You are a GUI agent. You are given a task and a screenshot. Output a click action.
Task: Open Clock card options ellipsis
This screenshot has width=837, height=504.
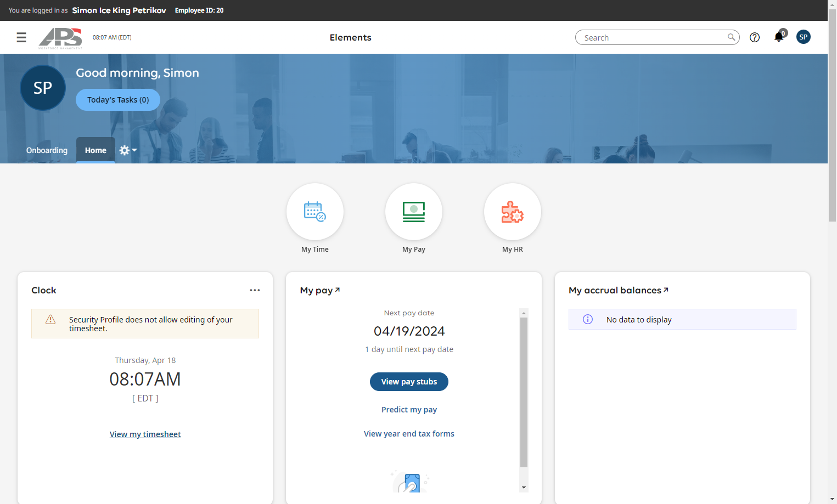[255, 290]
